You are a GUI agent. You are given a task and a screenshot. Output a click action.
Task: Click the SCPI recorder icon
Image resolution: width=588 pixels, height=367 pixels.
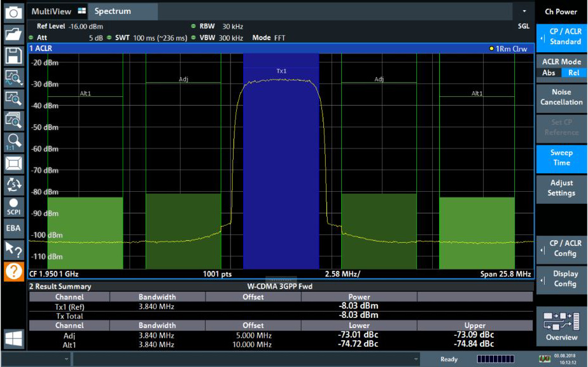[x=13, y=206]
